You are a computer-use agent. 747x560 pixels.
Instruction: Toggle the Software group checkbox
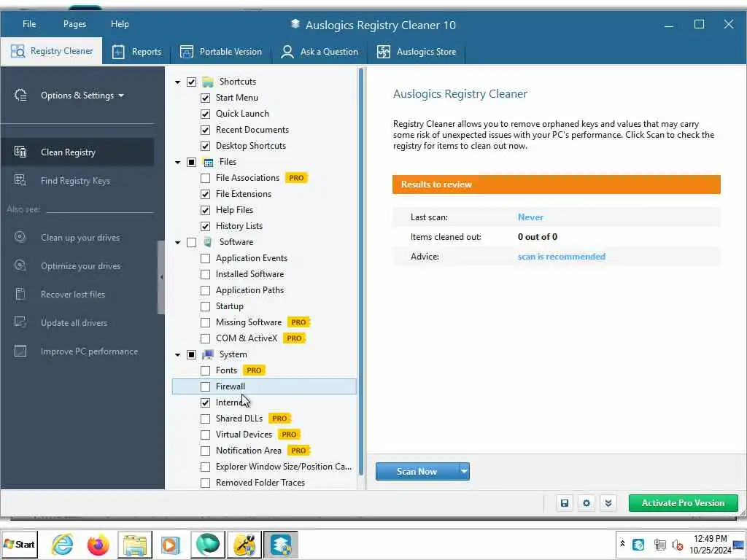[192, 242]
